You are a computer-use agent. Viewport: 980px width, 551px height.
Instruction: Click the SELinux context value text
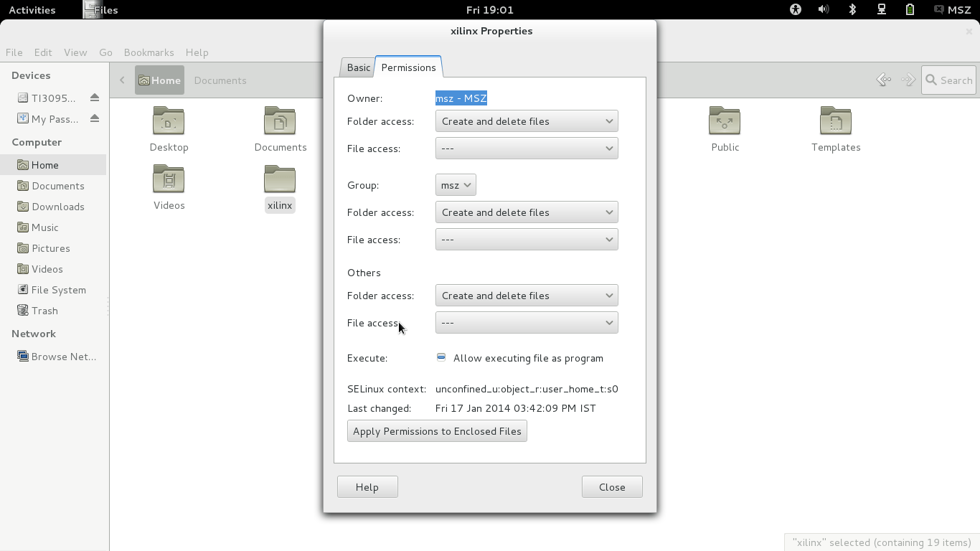click(x=527, y=389)
